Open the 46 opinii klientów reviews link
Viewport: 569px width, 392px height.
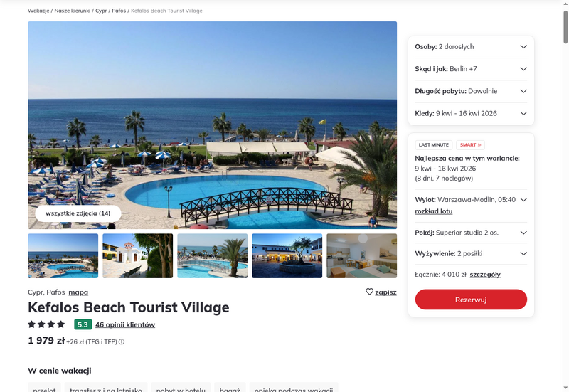125,325
